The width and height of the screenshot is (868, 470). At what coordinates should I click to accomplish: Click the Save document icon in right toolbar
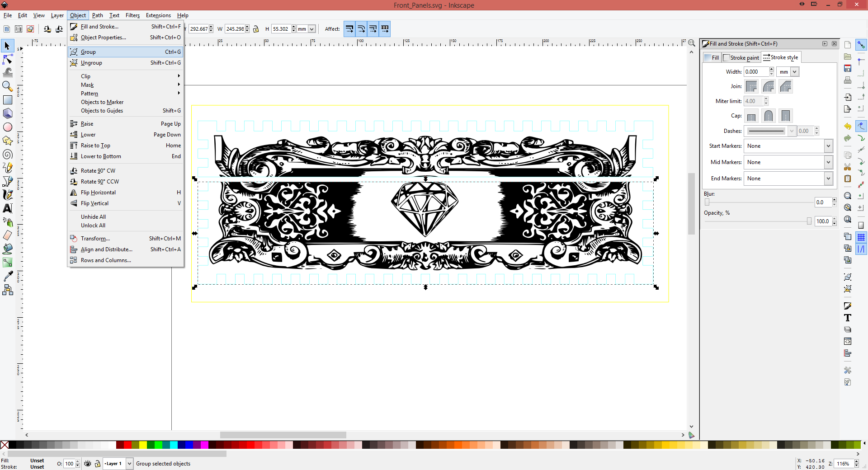(x=848, y=68)
